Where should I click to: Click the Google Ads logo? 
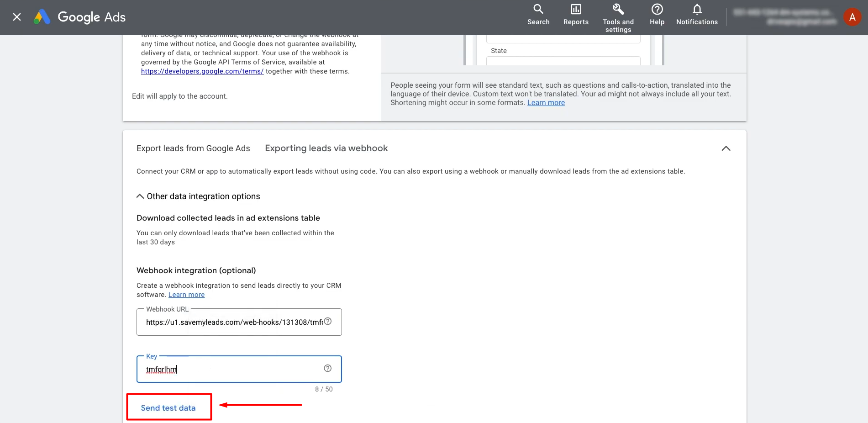coord(80,17)
